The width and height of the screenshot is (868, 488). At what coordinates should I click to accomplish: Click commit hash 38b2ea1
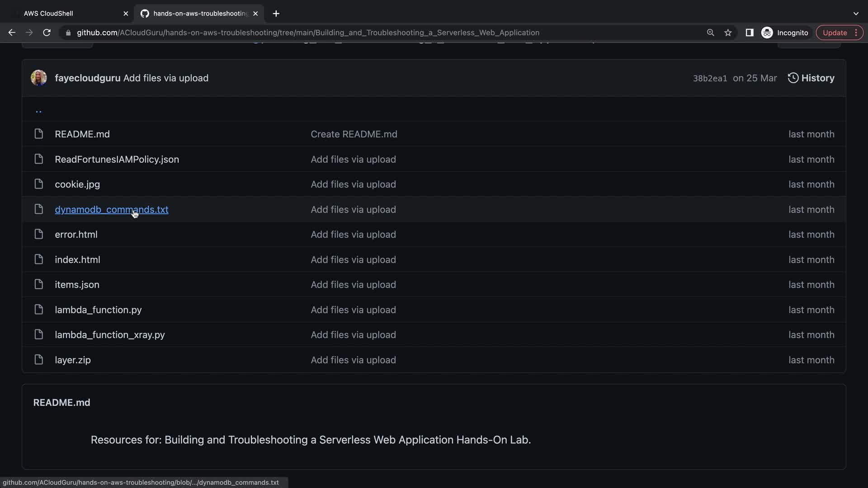pos(710,78)
